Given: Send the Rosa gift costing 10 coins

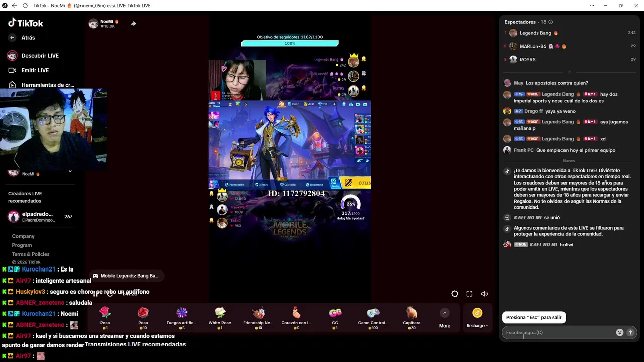Looking at the screenshot, I should pos(143,318).
